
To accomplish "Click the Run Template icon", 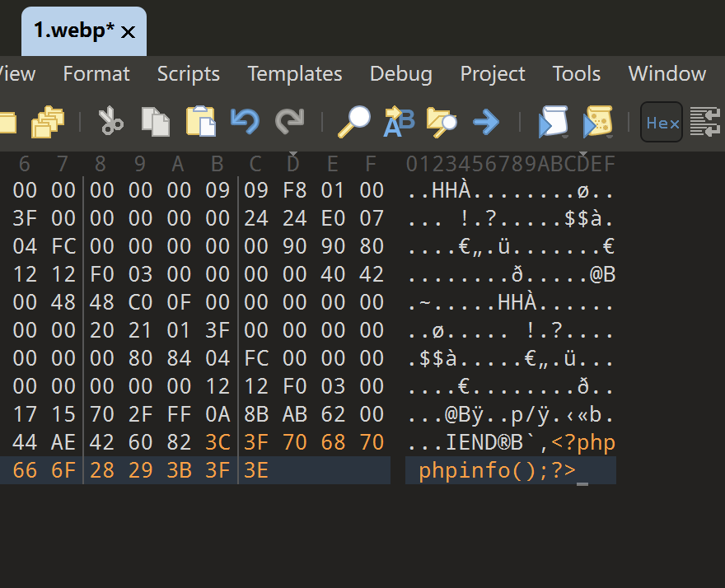I will point(599,122).
